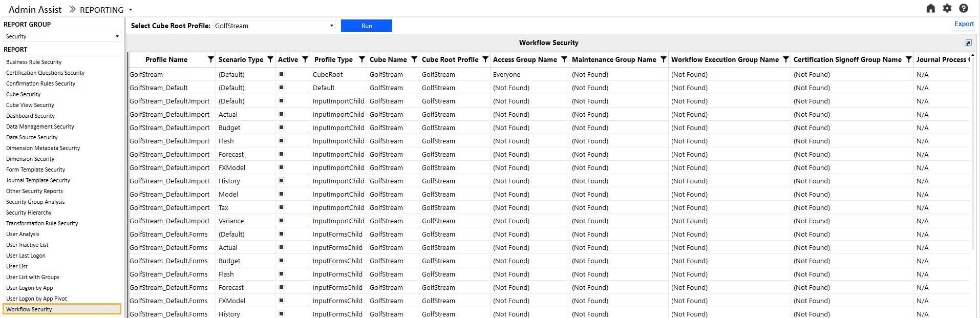980x318 pixels.
Task: Select the CubeRoot profile type cell
Action: point(328,74)
